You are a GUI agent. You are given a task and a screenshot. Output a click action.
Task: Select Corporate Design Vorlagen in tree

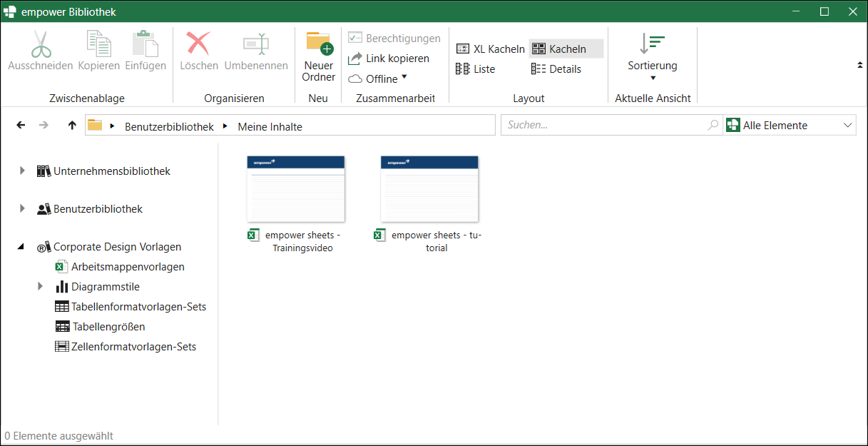click(x=117, y=247)
